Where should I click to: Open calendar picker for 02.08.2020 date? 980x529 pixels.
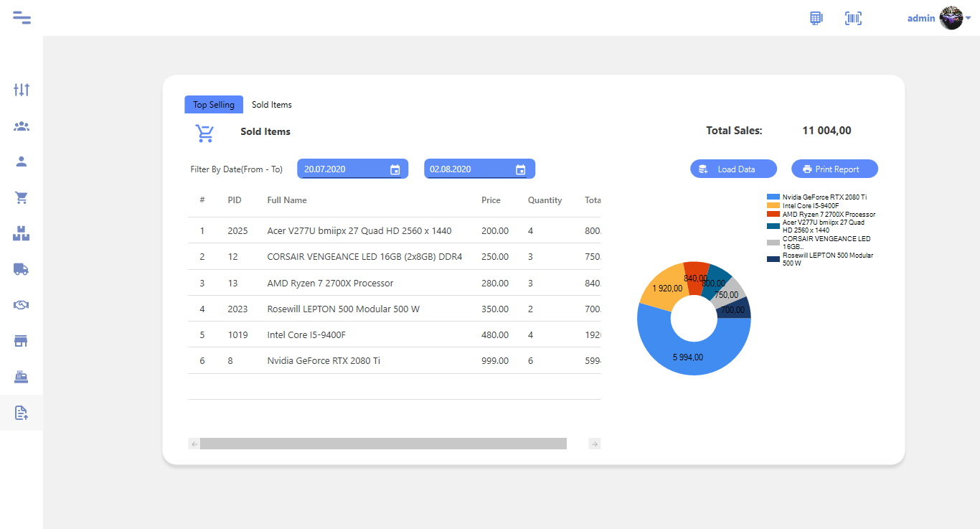[x=521, y=169]
